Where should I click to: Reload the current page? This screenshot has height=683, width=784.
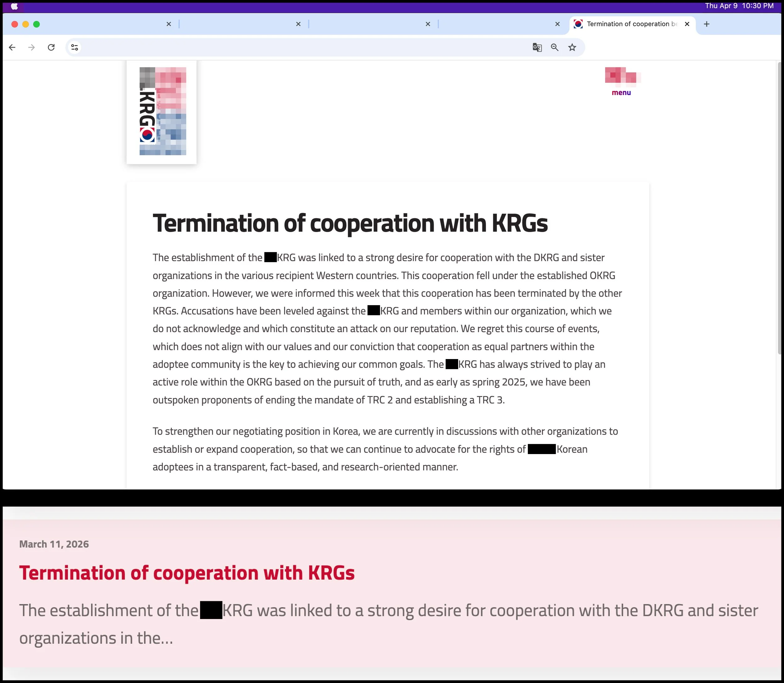[x=51, y=47]
